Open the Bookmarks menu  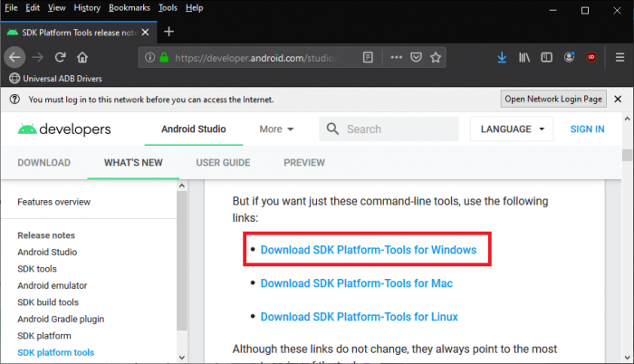coord(130,7)
